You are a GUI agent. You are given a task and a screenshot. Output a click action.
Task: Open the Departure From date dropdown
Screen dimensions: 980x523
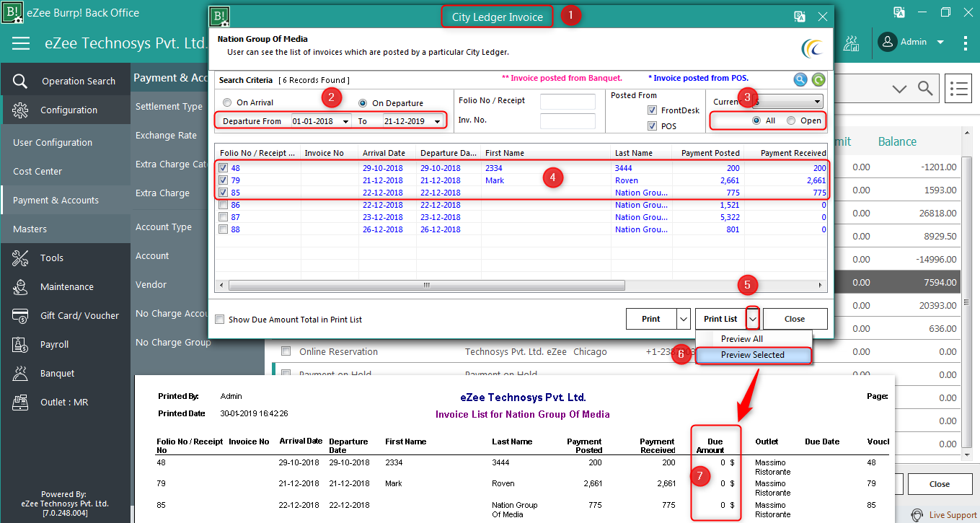(x=345, y=121)
